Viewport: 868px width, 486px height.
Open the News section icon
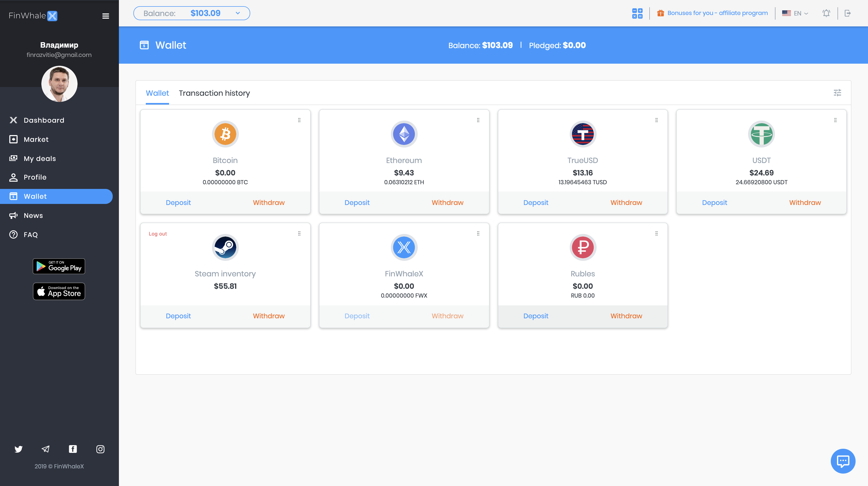click(x=13, y=215)
